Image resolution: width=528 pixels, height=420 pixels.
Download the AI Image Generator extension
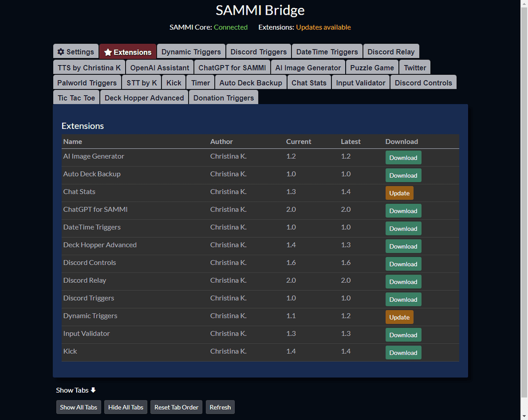(x=403, y=158)
